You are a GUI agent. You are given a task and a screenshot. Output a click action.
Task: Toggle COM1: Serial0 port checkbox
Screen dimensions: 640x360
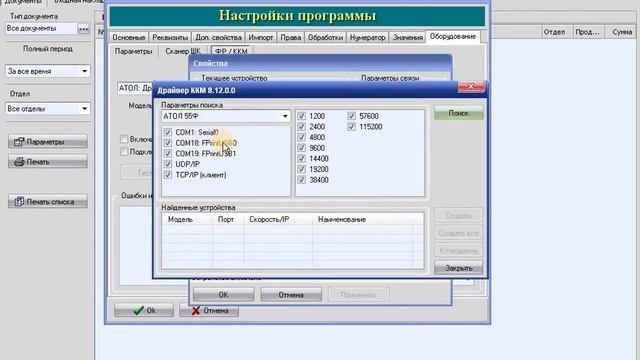tap(168, 132)
